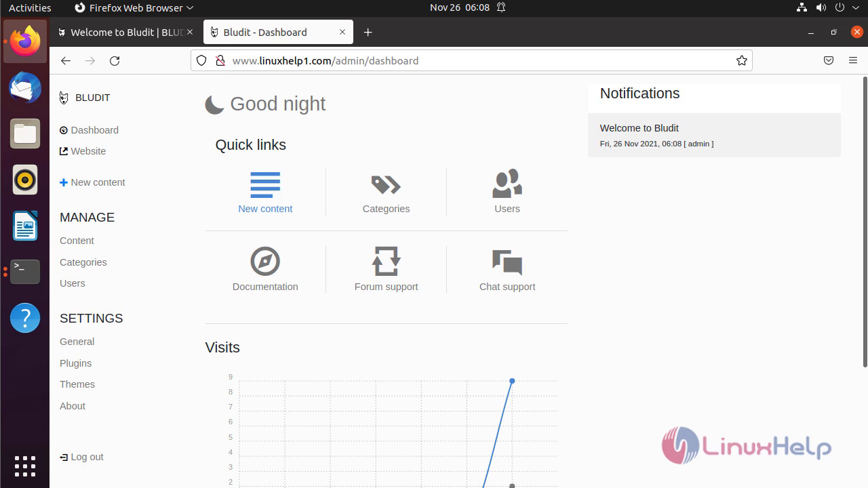Click the notification bell icon in top bar

(501, 7)
